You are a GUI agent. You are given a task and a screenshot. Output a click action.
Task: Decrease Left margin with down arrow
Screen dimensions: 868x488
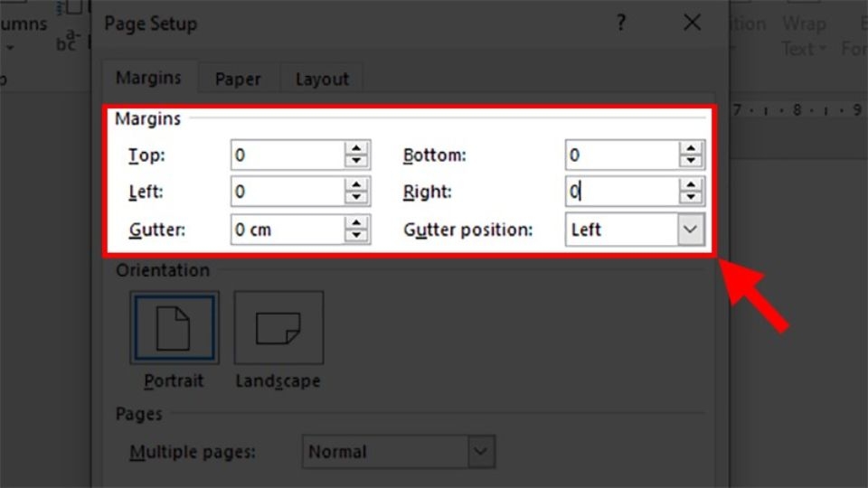pos(357,198)
